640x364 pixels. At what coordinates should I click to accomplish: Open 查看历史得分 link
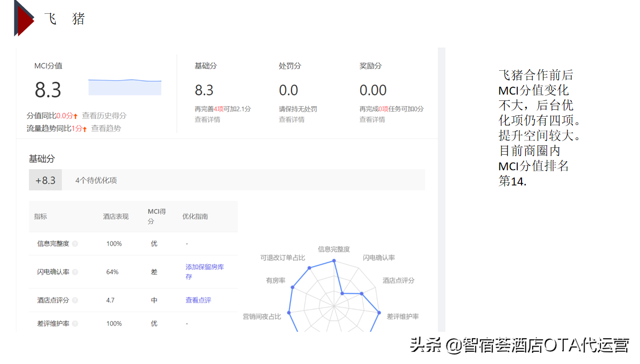point(104,116)
